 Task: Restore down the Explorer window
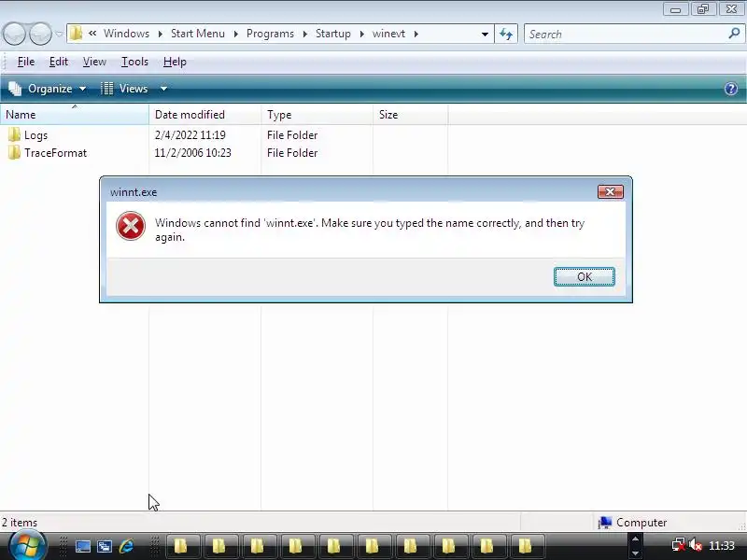(703, 9)
